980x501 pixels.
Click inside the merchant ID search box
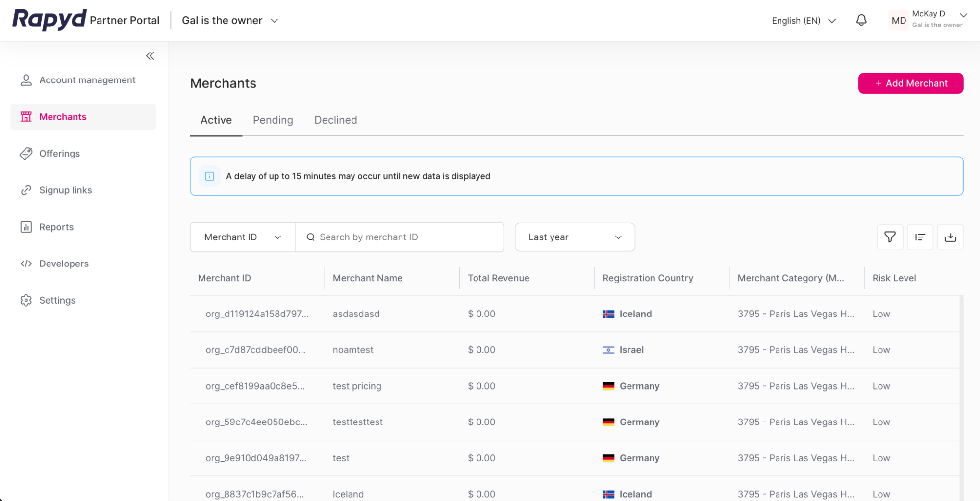point(400,237)
